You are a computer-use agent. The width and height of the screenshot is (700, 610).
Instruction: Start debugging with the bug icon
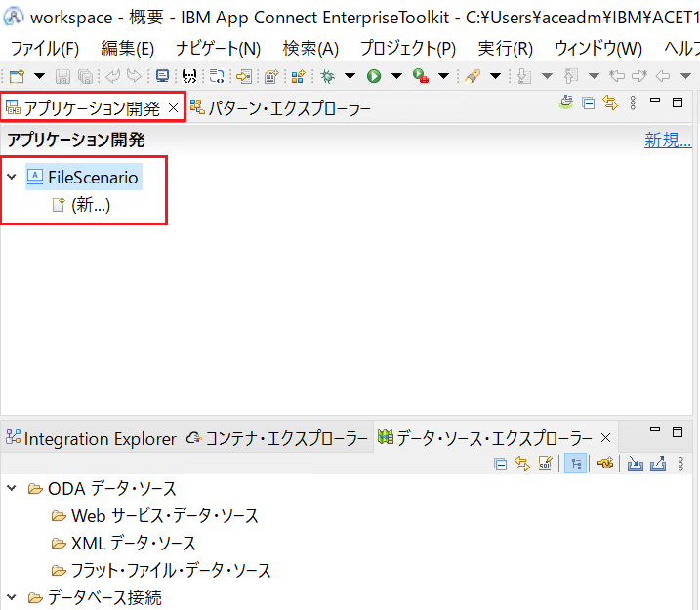(x=328, y=76)
